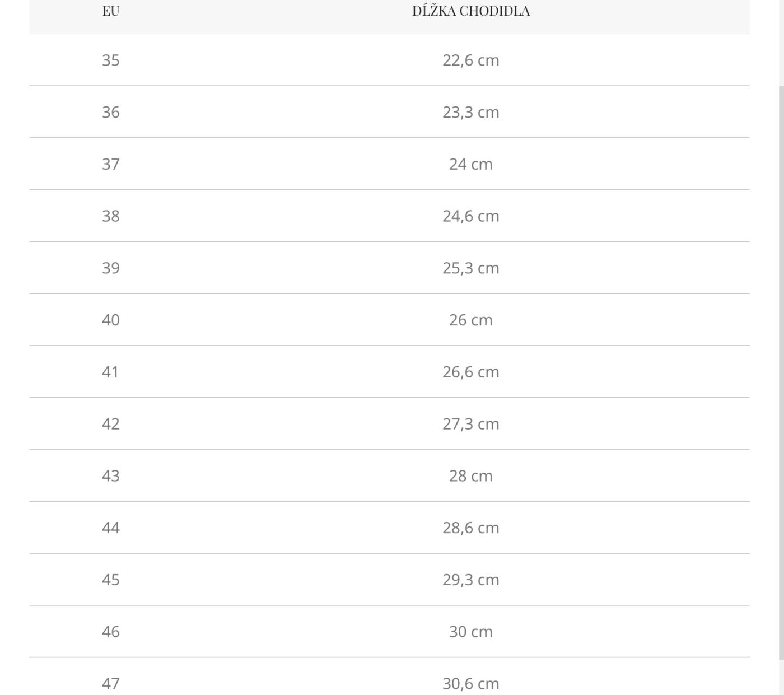
Task: Select EU size 46 cell
Action: [x=111, y=632]
